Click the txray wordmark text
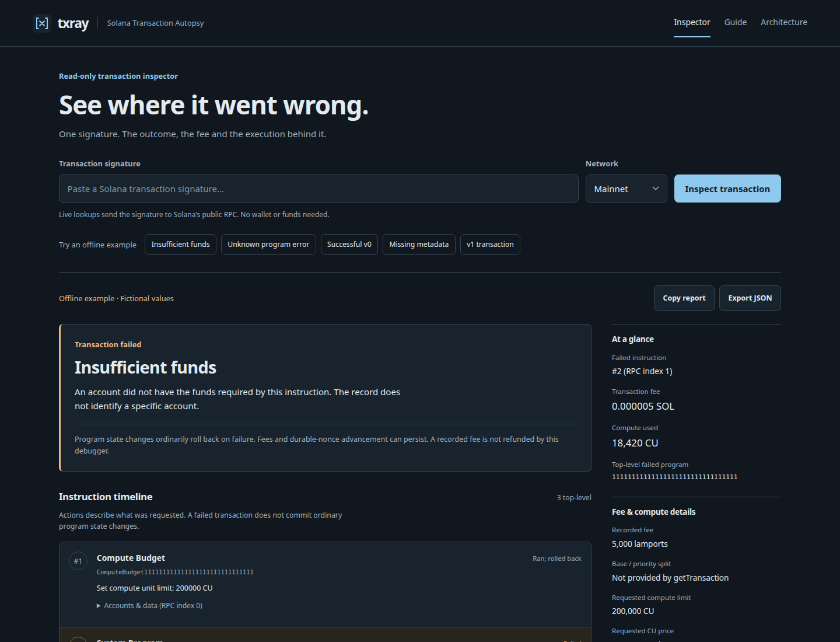Screen dimensions: 840x642 73,23
